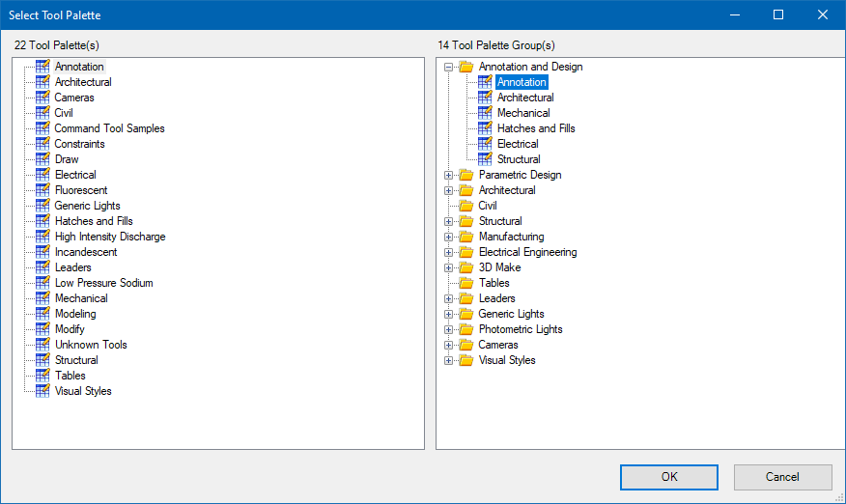Expand the 3D Make group
Viewport: 846px width, 504px height.
point(448,268)
